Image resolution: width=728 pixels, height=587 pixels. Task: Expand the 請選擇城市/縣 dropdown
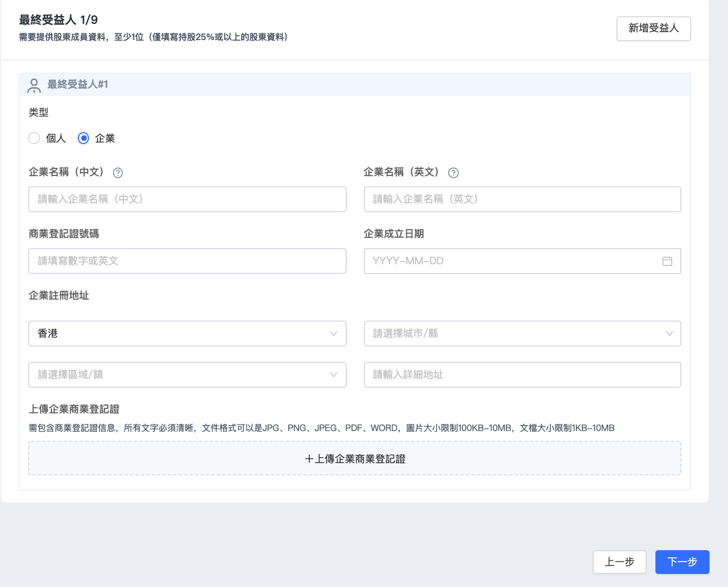tap(522, 334)
